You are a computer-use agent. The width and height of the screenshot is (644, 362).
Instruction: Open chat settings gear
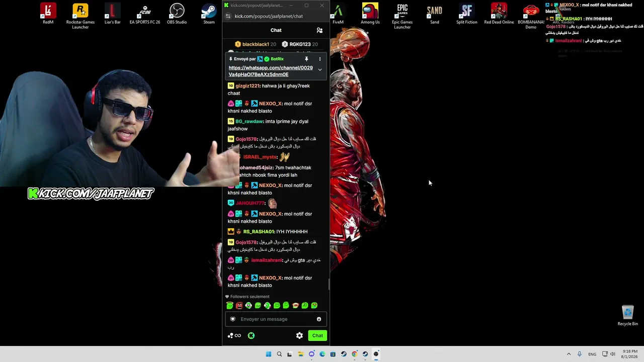tap(299, 335)
